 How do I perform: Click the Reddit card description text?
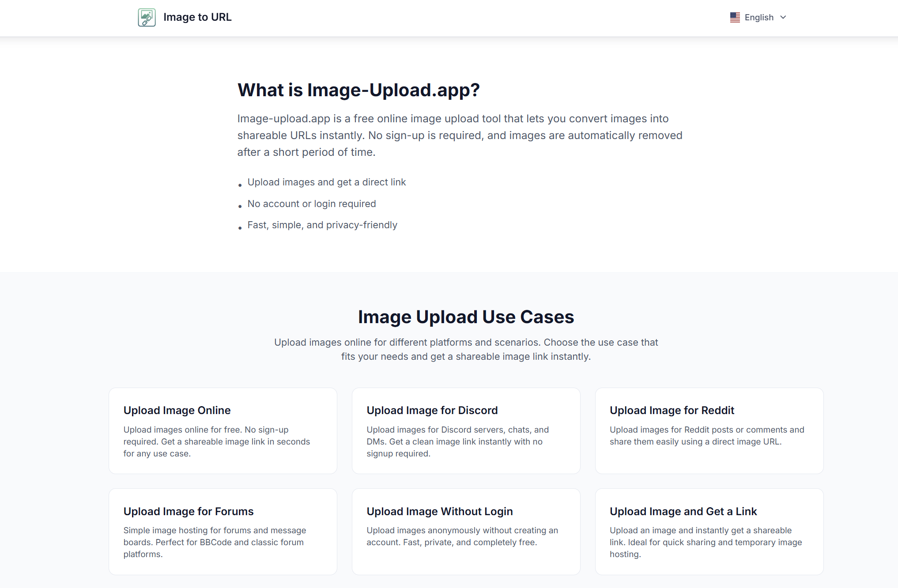click(x=706, y=436)
